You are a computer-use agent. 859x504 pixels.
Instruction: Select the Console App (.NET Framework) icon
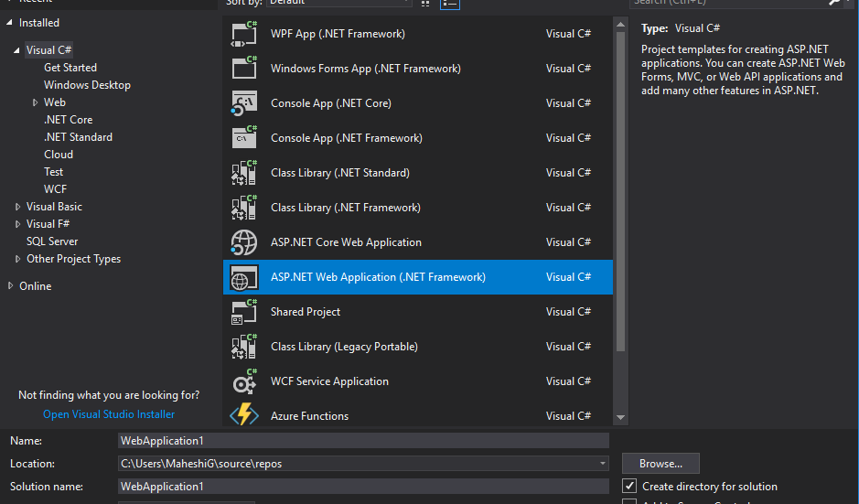click(244, 138)
